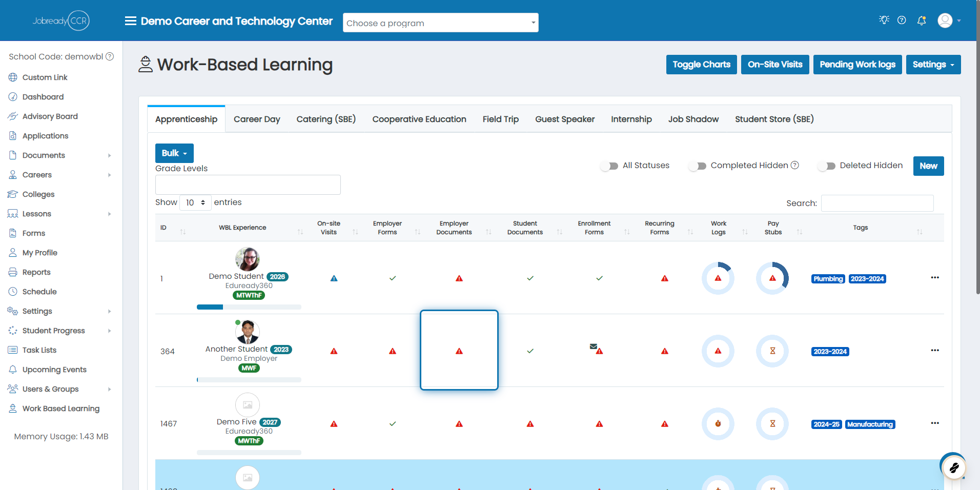Viewport: 980px width, 490px height.
Task: Click row 364 Pay Stubs hourglass icon
Action: pos(772,351)
